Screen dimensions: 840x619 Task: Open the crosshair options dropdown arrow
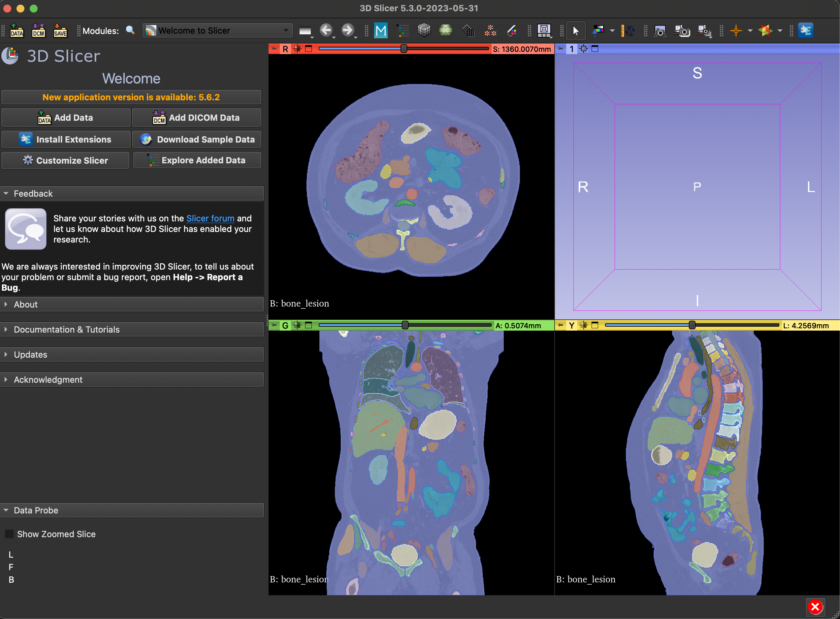[x=750, y=31]
